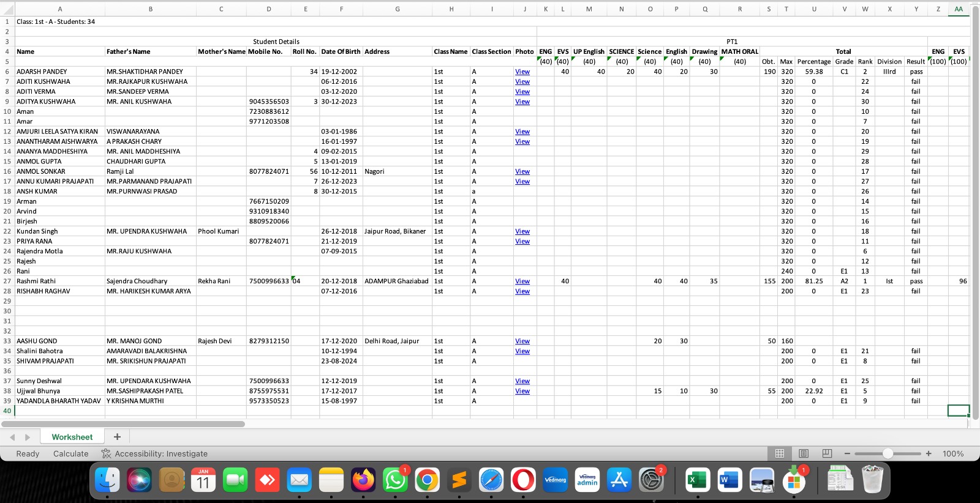Open View photo link for ANMOL SONKAR
The height and width of the screenshot is (503, 980).
pyautogui.click(x=522, y=171)
